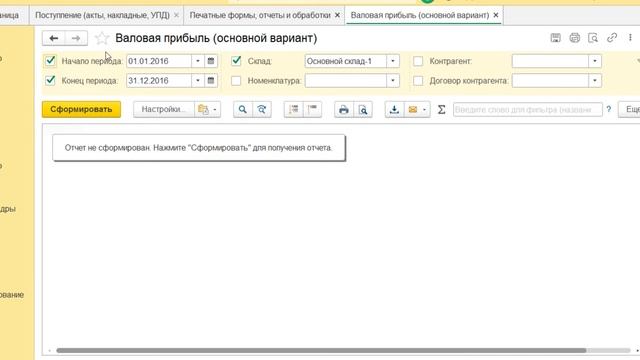Click the filter word search field
This screenshot has height=360, width=640.
coord(527,109)
